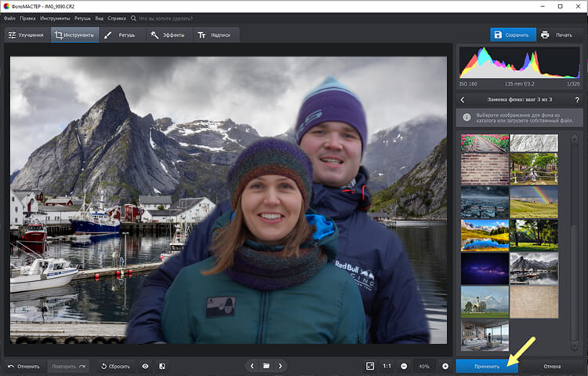Toggle before/after compare icon
The width and height of the screenshot is (588, 376).
pos(162,366)
